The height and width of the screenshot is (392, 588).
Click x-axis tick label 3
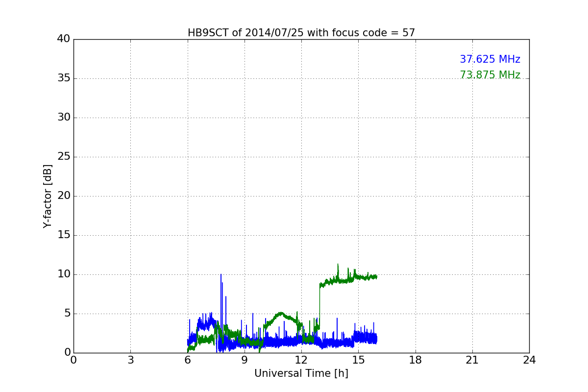[130, 360]
